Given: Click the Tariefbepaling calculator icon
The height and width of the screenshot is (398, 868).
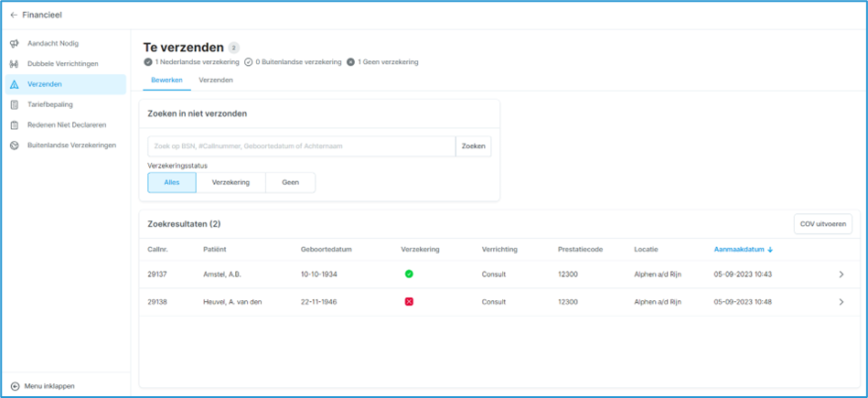Looking at the screenshot, I should click(x=15, y=105).
